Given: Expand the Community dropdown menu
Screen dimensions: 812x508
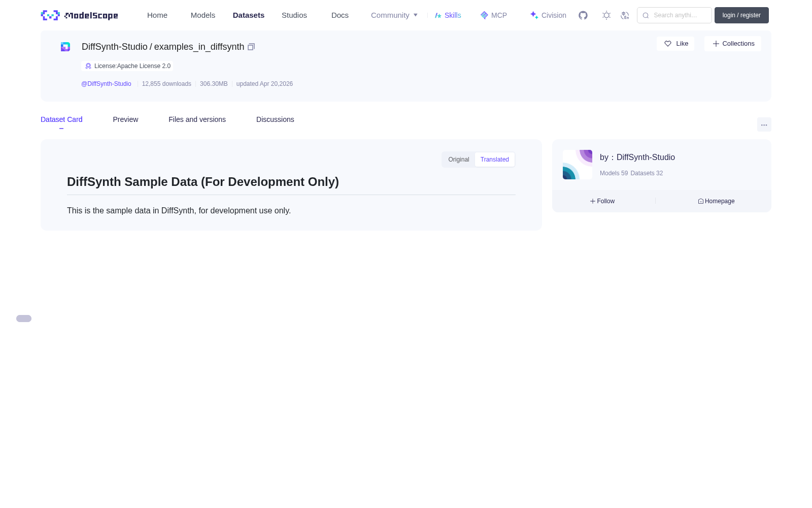Looking at the screenshot, I should (x=394, y=15).
